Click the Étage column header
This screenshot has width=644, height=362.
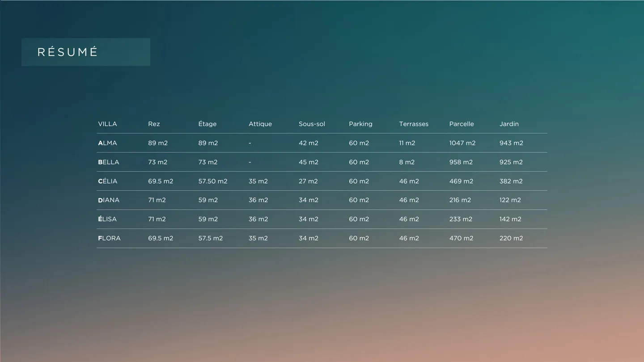coord(208,124)
